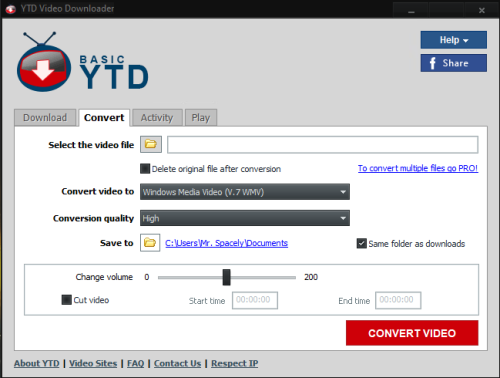
Task: Switch to the Download tab
Action: click(45, 118)
